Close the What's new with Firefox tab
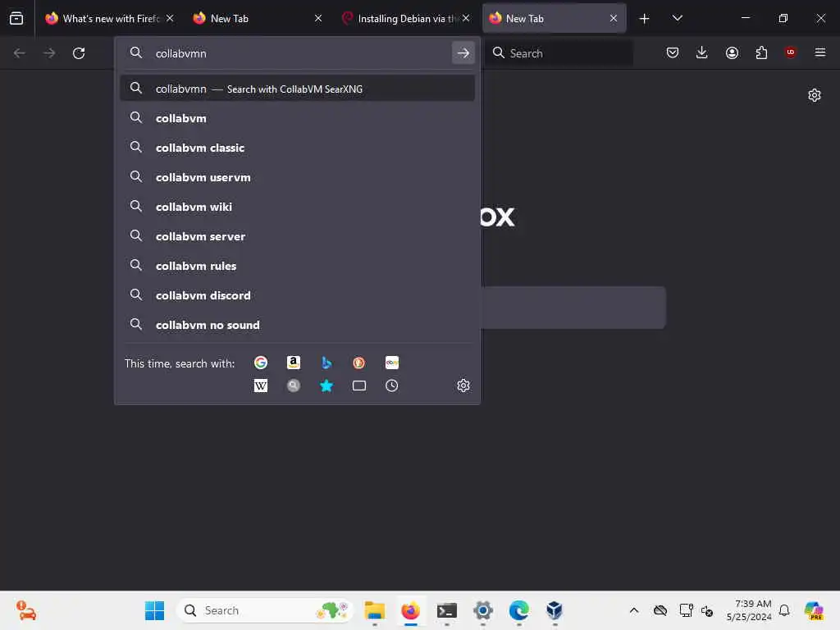Image resolution: width=840 pixels, height=630 pixels. tap(170, 18)
